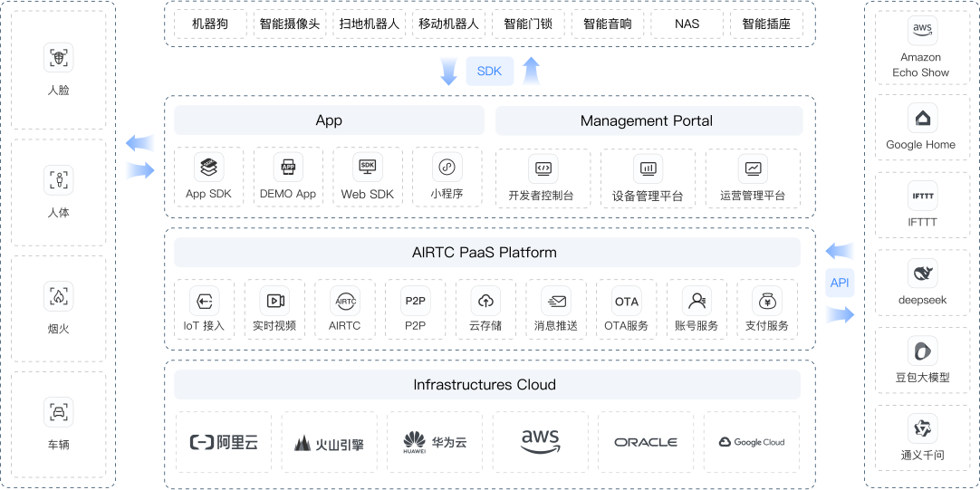This screenshot has width=980, height=490.
Task: Click the 设备管理平台 chart icon
Action: pyautogui.click(x=648, y=168)
